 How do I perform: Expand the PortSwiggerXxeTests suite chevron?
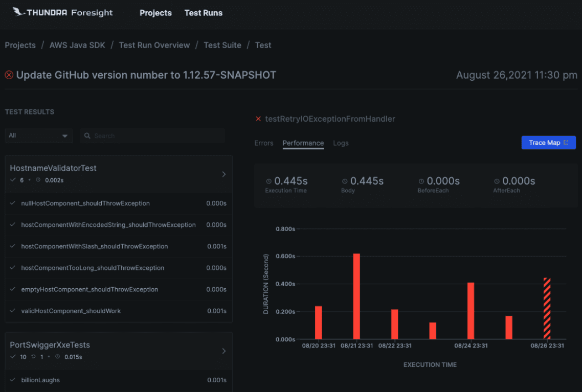pyautogui.click(x=224, y=351)
